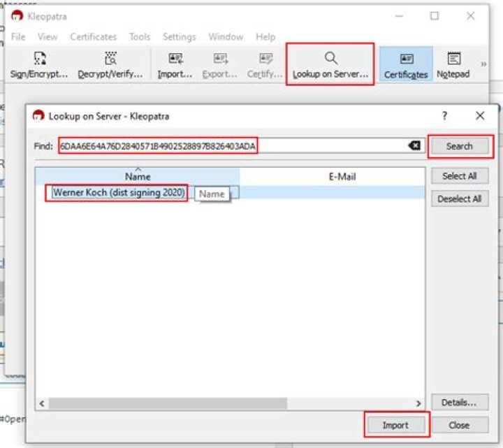Select Werner Koch (dist signing 2020) row
503x448 pixels.
pos(230,193)
